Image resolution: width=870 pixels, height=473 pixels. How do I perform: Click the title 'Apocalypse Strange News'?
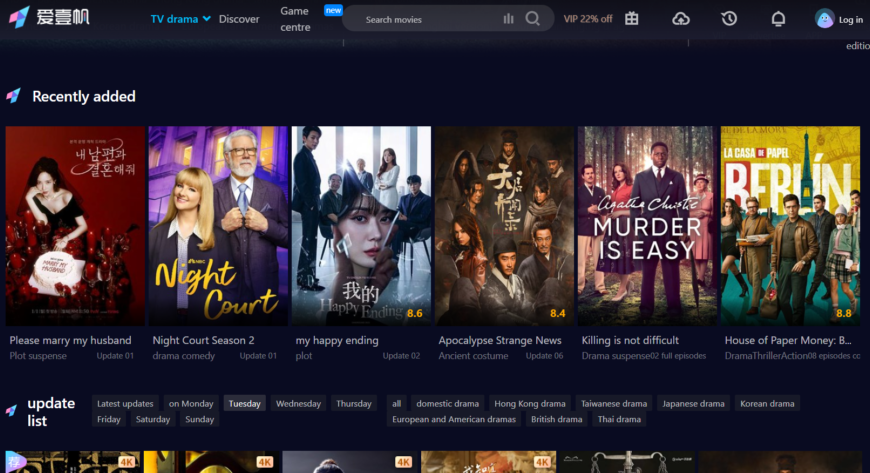point(500,340)
